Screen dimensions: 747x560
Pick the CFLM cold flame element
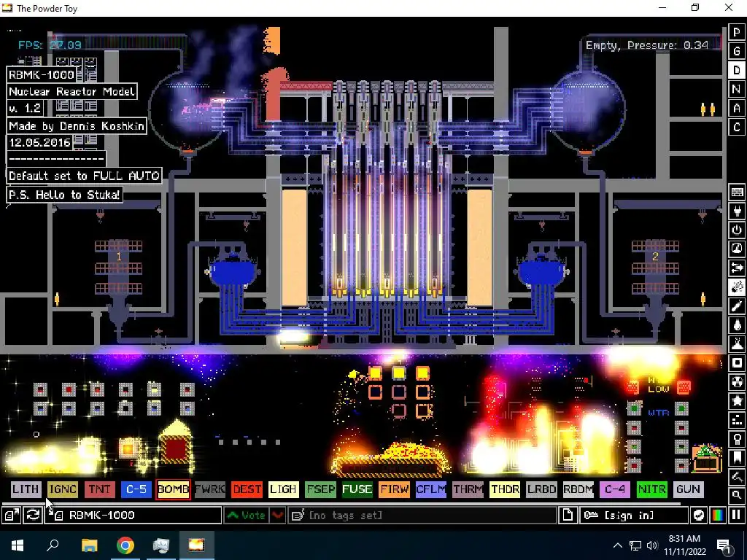tap(430, 489)
